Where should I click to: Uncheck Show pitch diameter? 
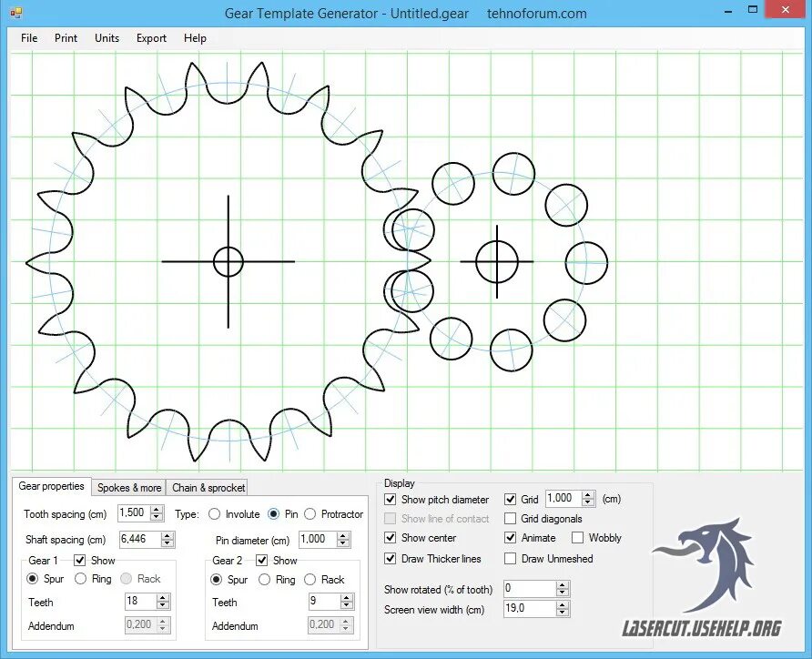click(389, 499)
